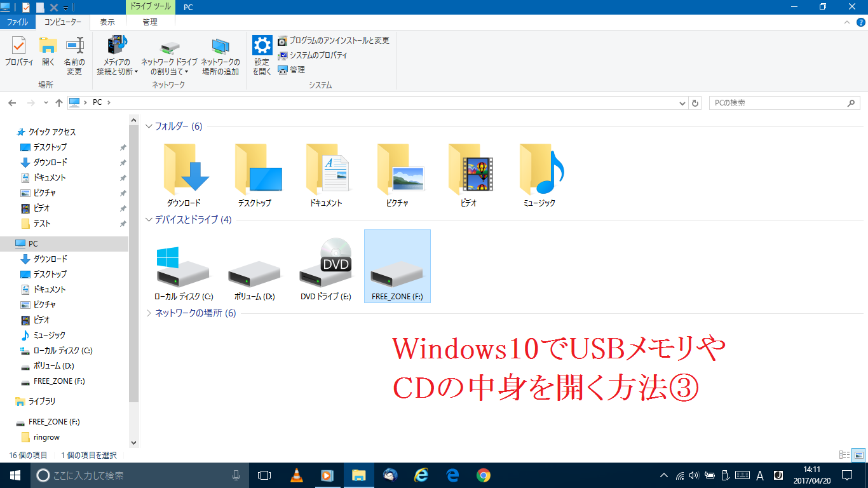Click テスト folder in Quick access

[42, 224]
